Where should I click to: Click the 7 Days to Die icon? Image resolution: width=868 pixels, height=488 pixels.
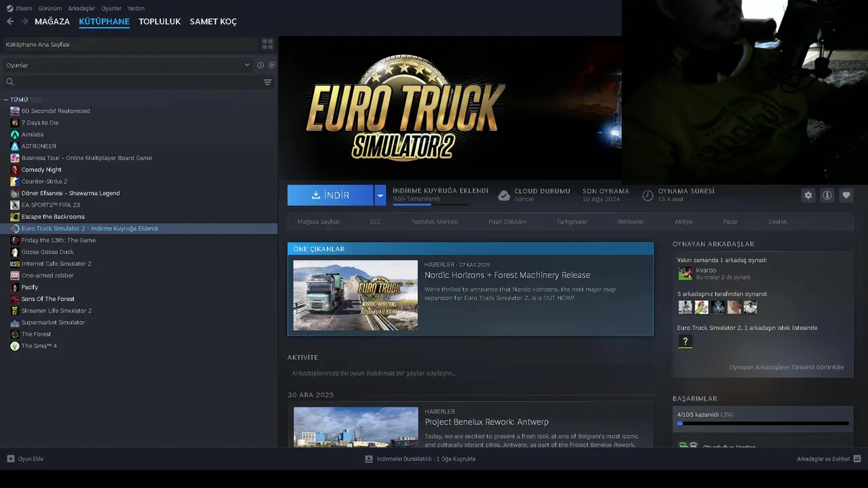(x=15, y=123)
